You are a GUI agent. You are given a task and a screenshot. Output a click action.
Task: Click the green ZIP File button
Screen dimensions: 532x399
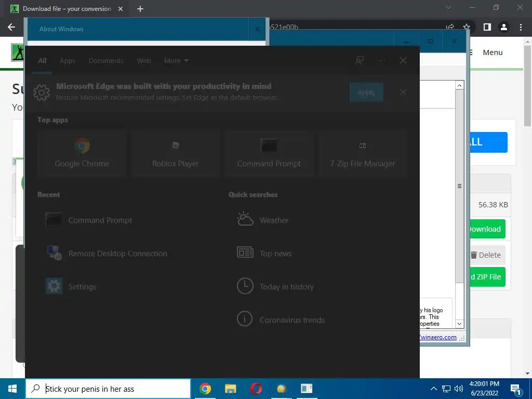pos(487,277)
